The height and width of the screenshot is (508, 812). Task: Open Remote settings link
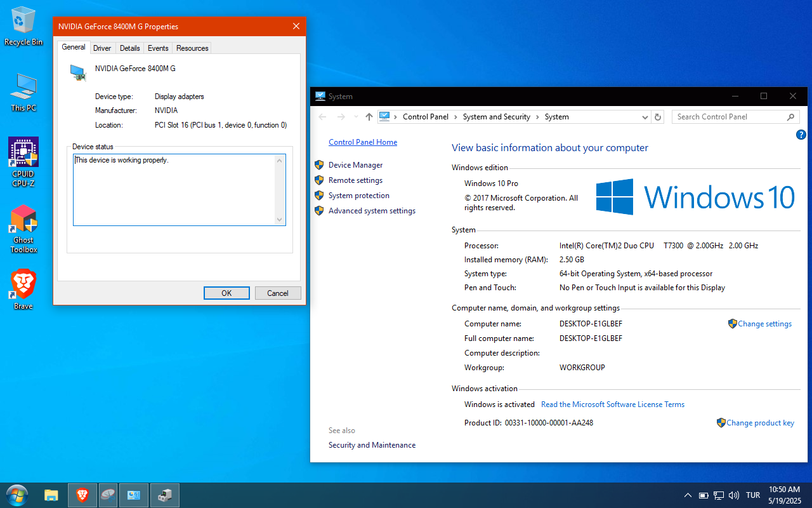(355, 180)
